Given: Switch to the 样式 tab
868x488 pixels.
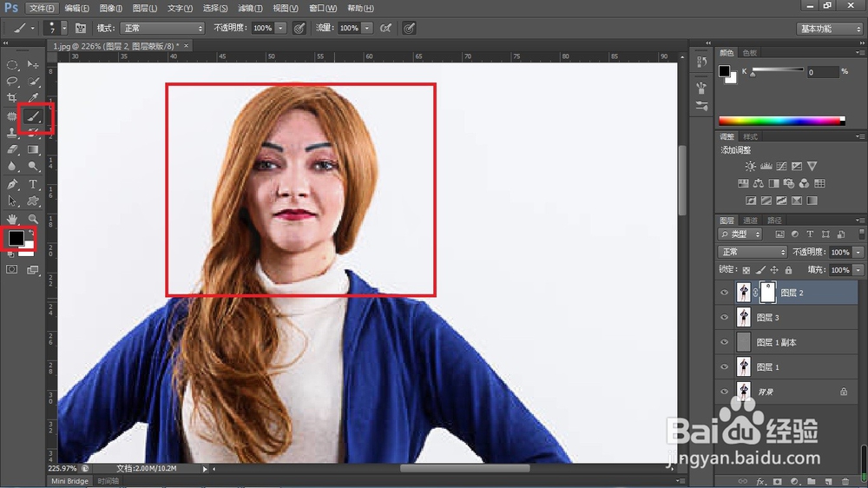Looking at the screenshot, I should click(x=750, y=136).
